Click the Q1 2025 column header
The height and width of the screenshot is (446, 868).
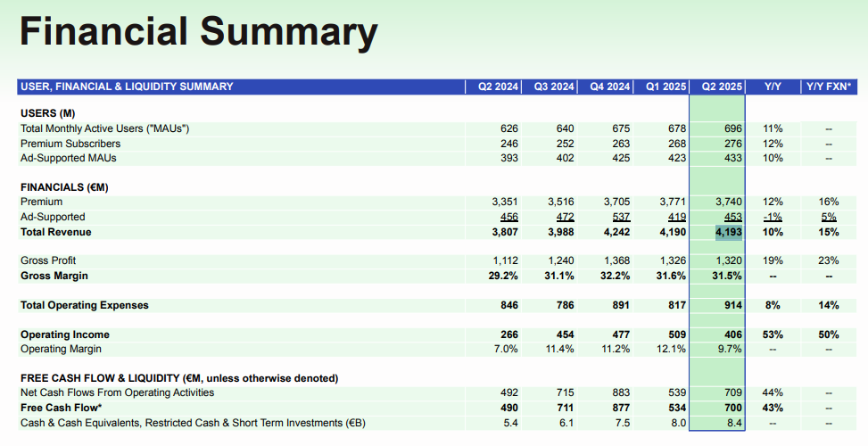tap(665, 87)
